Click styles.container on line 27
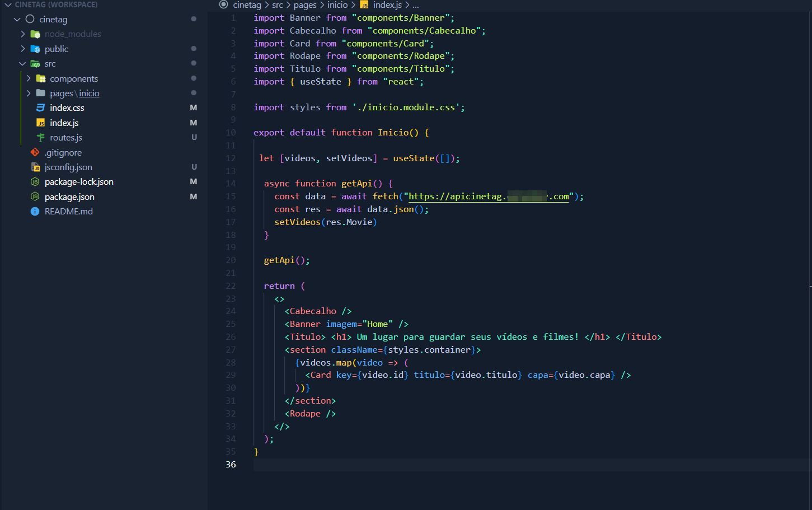 (429, 350)
